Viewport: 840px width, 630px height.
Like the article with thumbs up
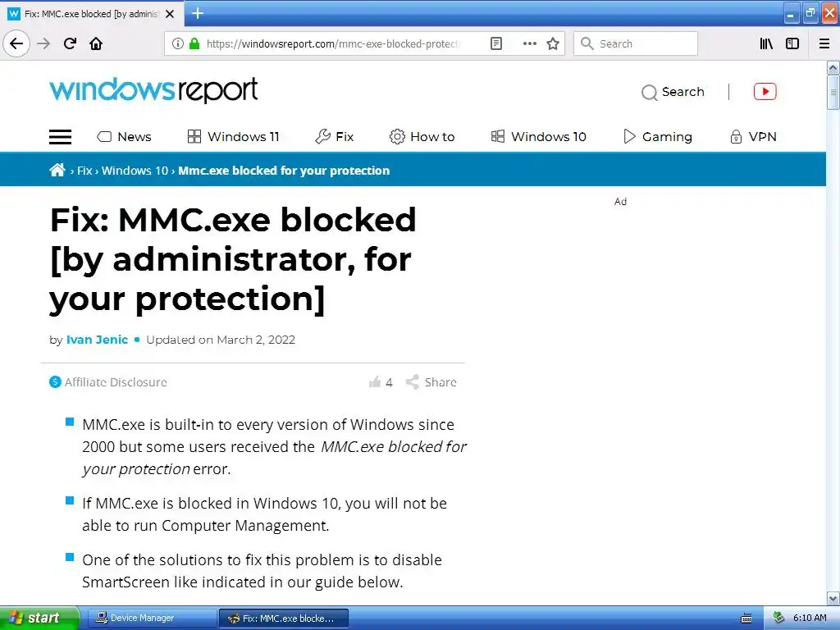click(x=381, y=382)
